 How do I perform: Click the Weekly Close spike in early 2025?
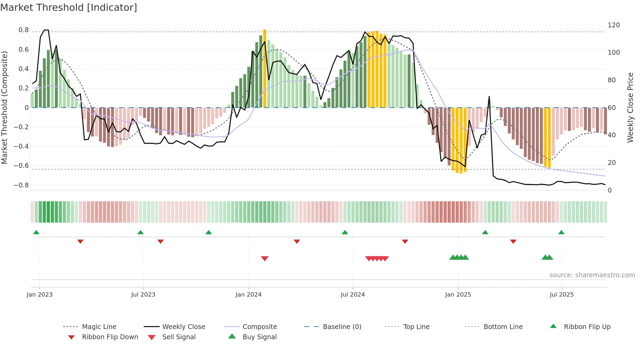[489, 97]
